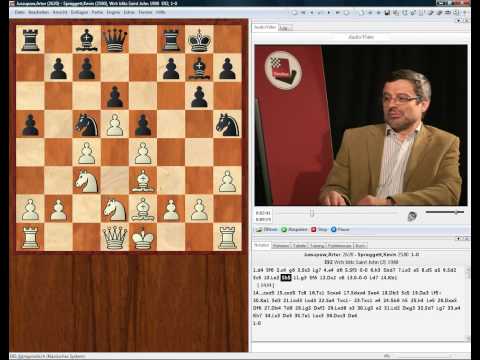
Task: Click the red Stop button
Action: click(319, 229)
